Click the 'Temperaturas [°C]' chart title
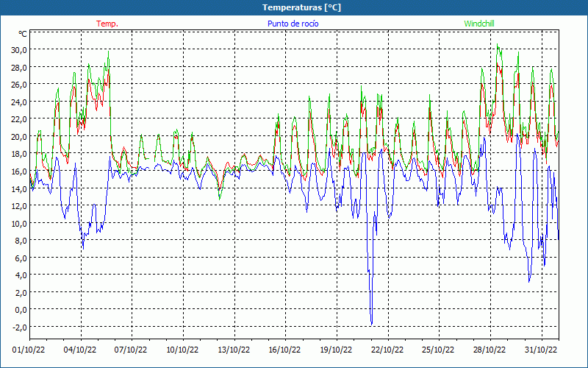This screenshot has width=588, height=368. (301, 7)
